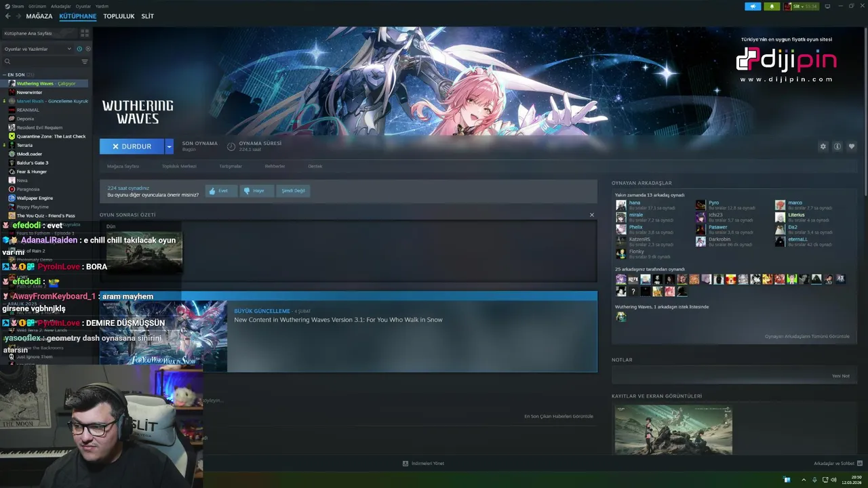Open the Arkadaşlar menu
The height and width of the screenshot is (488, 868).
61,6
